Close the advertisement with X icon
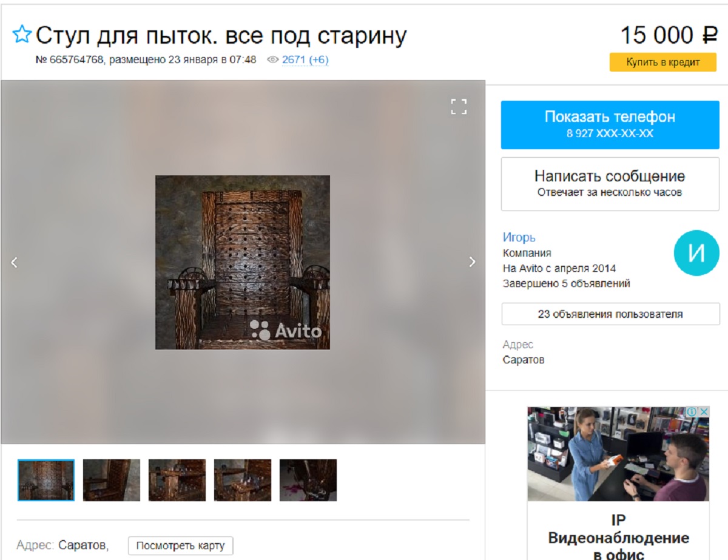The width and height of the screenshot is (728, 560). (703, 412)
